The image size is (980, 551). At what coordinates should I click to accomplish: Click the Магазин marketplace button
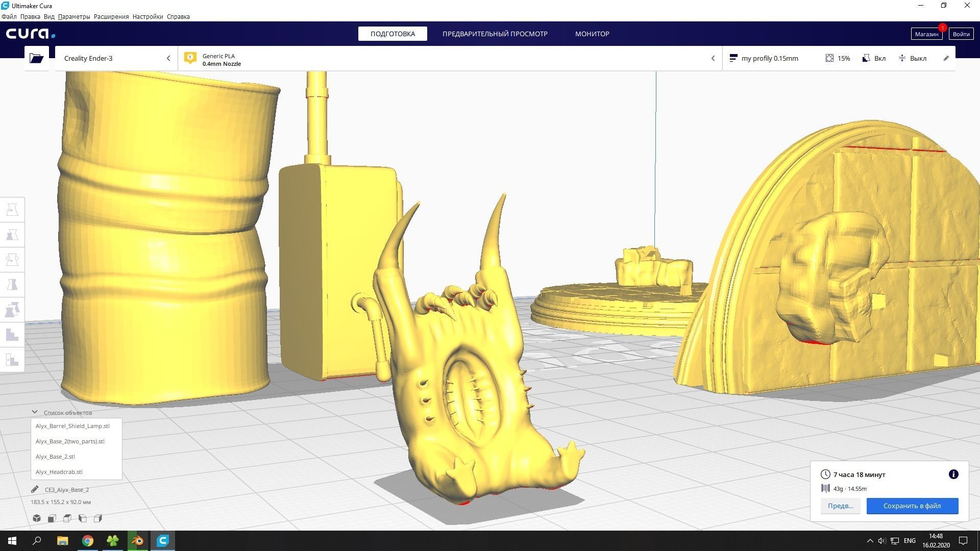tap(926, 34)
